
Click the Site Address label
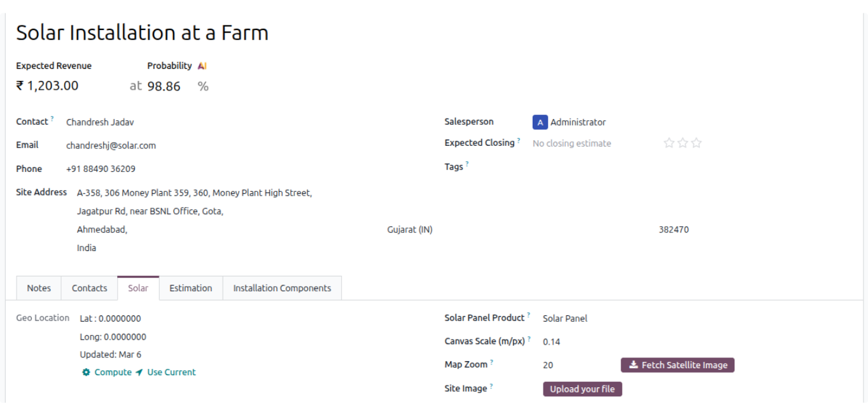pyautogui.click(x=41, y=192)
